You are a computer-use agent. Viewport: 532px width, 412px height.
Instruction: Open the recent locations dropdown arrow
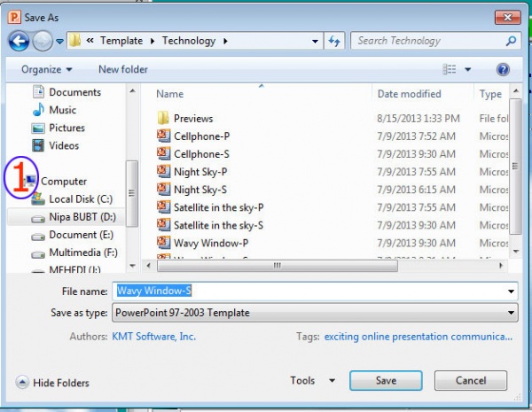tap(59, 42)
